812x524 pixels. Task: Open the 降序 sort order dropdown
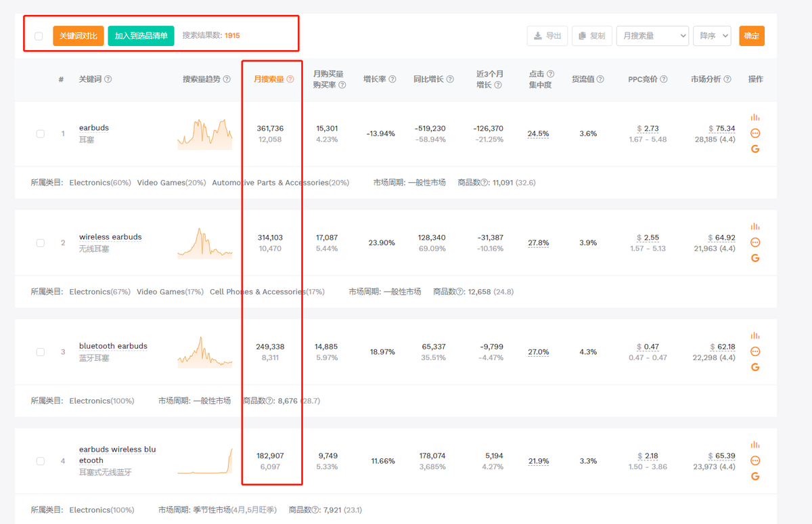point(712,36)
